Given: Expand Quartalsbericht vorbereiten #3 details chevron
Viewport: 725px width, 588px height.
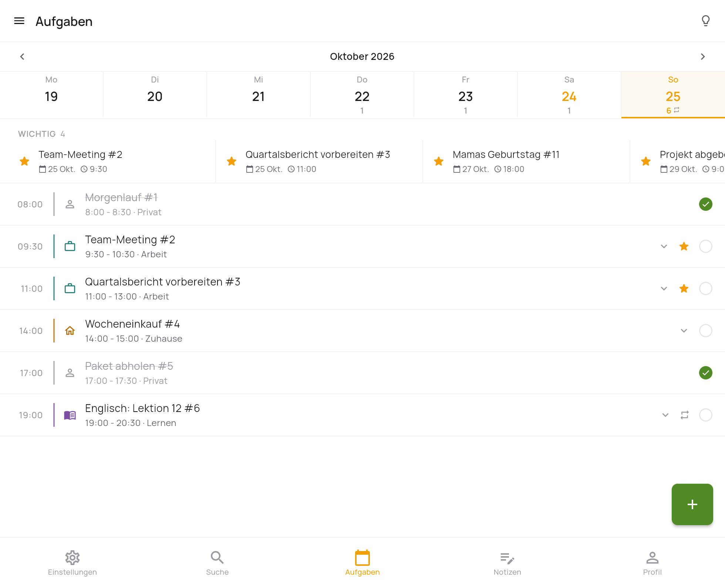Looking at the screenshot, I should (x=664, y=288).
